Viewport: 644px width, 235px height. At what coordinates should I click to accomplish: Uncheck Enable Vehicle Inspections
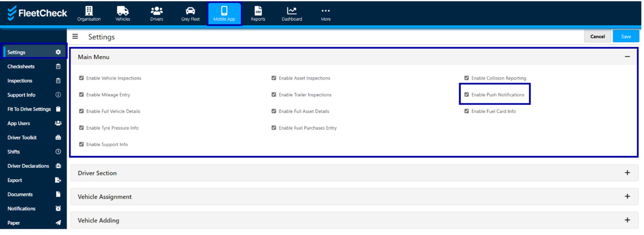coord(81,78)
